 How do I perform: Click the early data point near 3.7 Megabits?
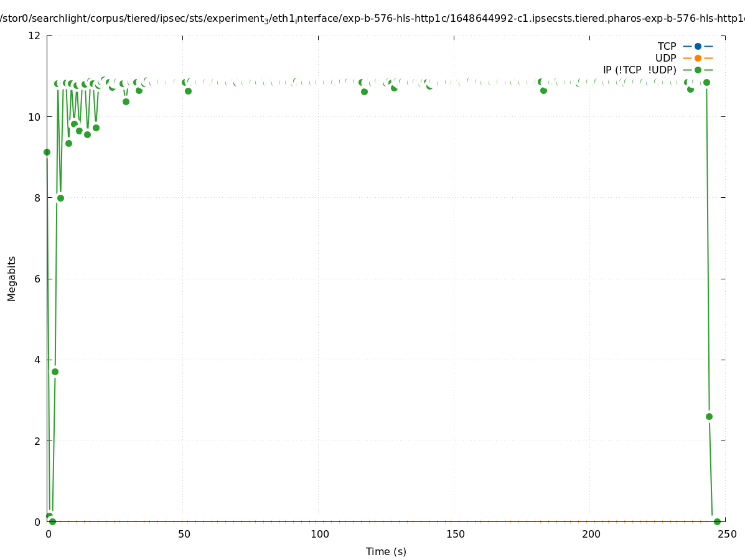coord(55,371)
